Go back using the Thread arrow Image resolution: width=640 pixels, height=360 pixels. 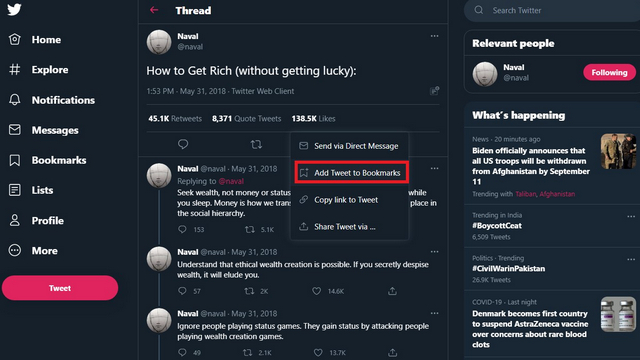tap(154, 10)
